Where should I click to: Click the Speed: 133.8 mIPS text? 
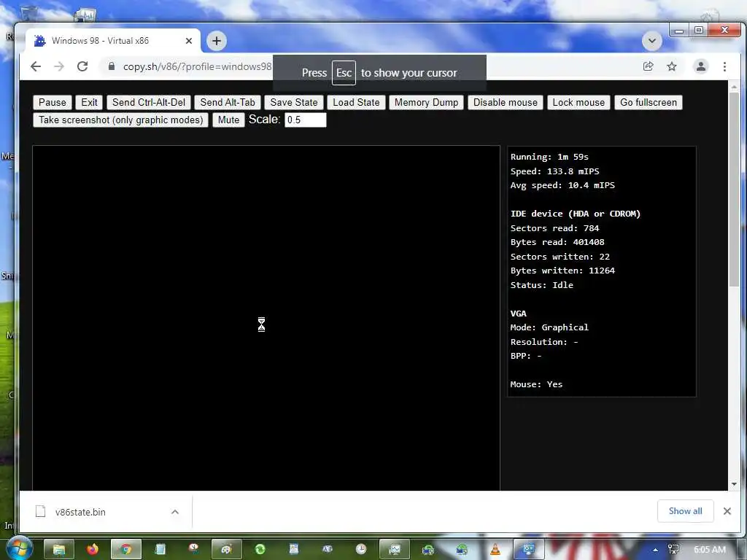[x=554, y=171]
